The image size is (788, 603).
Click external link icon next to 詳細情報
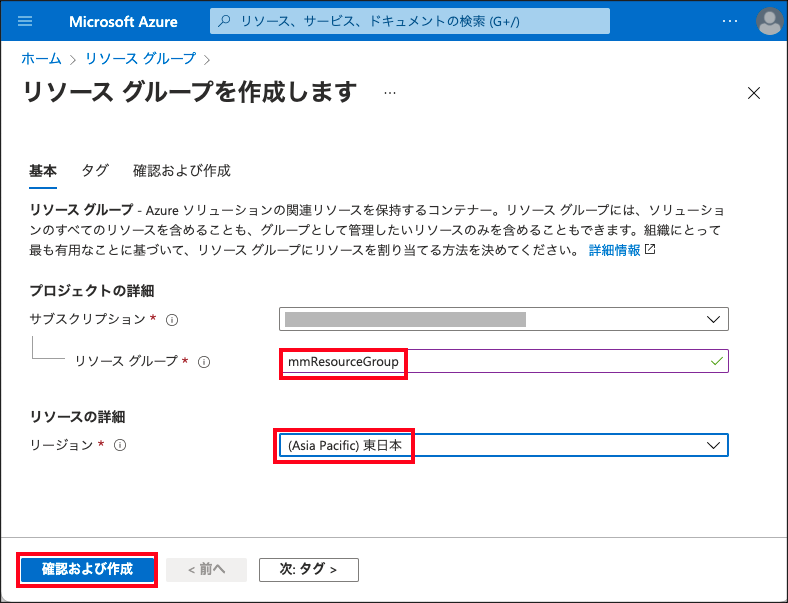(650, 249)
